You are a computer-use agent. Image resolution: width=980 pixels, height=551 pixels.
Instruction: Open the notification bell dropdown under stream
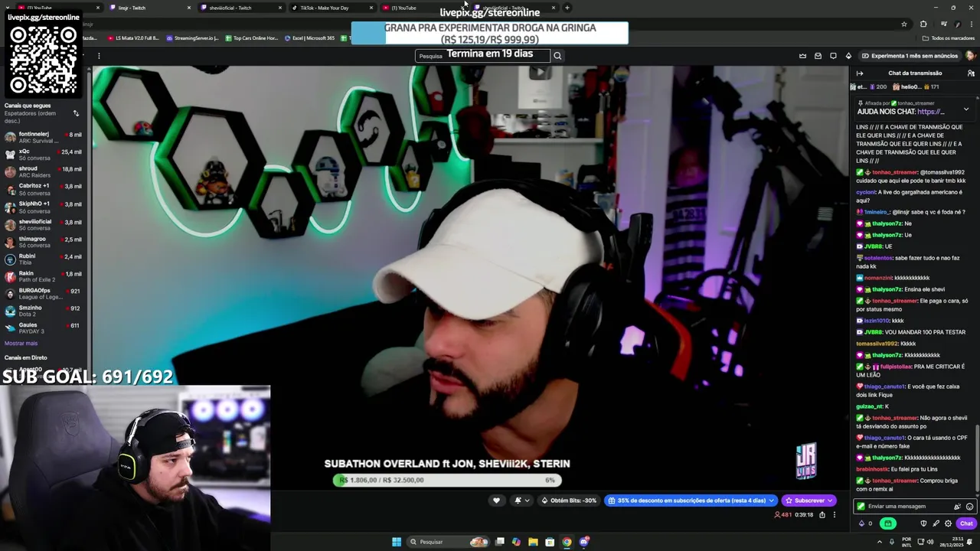[522, 500]
